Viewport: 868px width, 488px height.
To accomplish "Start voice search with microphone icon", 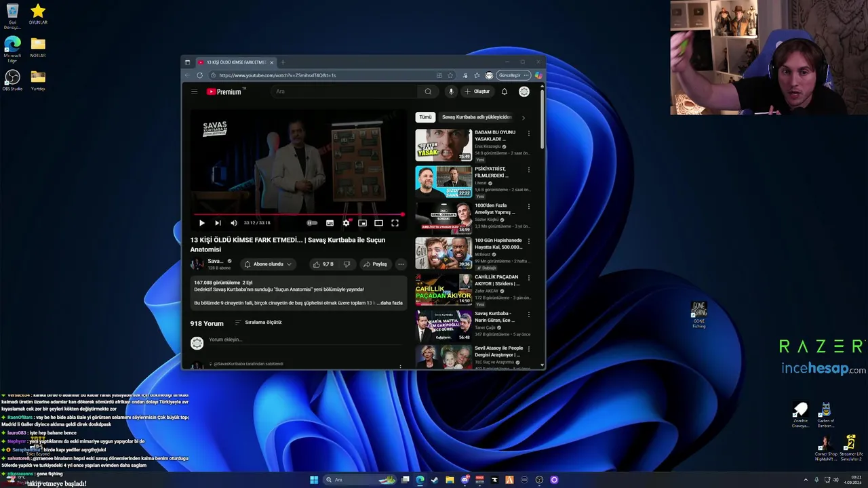I will point(451,91).
